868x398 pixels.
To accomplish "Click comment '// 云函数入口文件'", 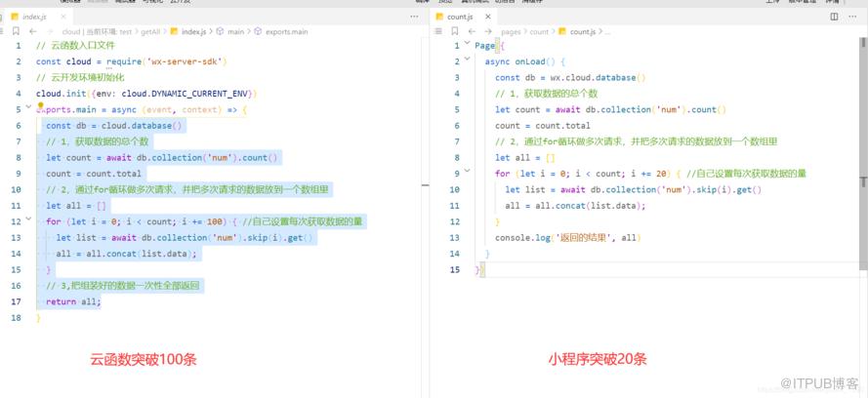I will [76, 45].
